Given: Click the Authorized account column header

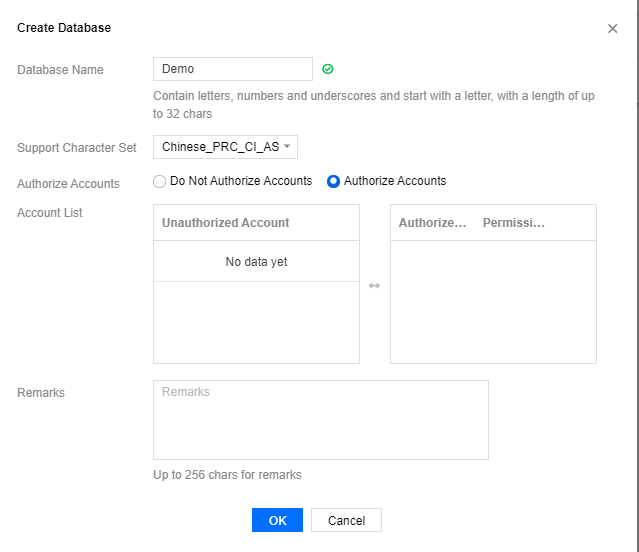Looking at the screenshot, I should (433, 223).
